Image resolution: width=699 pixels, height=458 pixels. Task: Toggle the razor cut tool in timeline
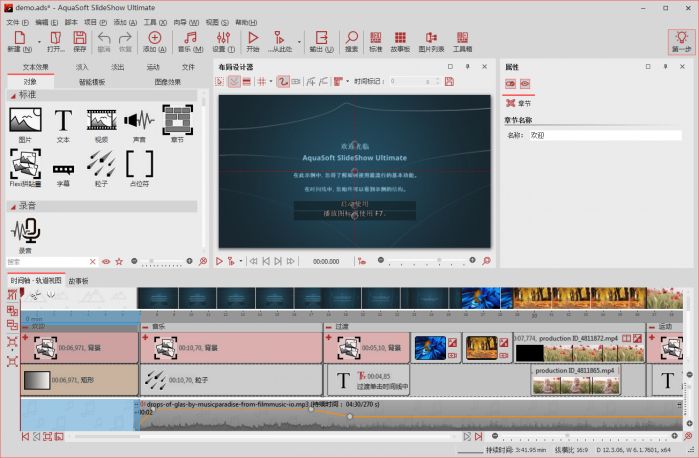click(x=36, y=294)
